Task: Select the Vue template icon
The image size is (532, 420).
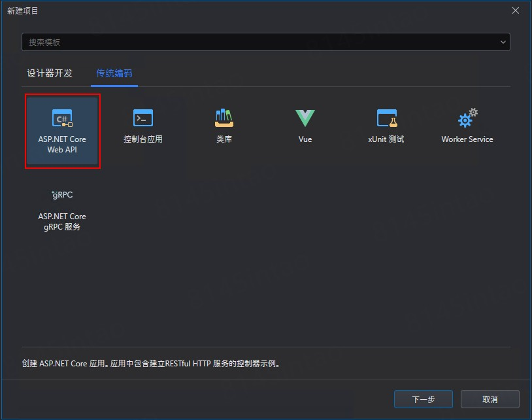Action: 305,118
